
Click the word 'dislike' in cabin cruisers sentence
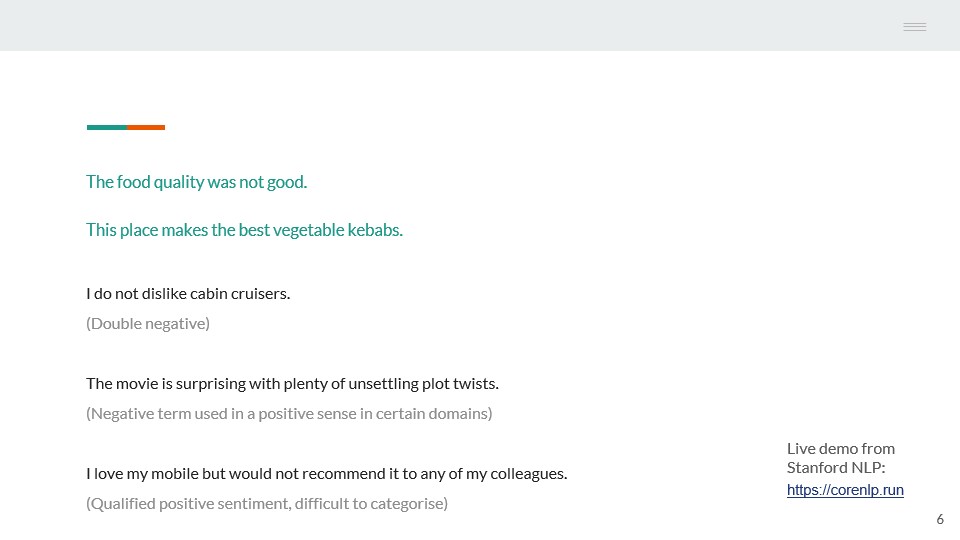[x=164, y=294]
